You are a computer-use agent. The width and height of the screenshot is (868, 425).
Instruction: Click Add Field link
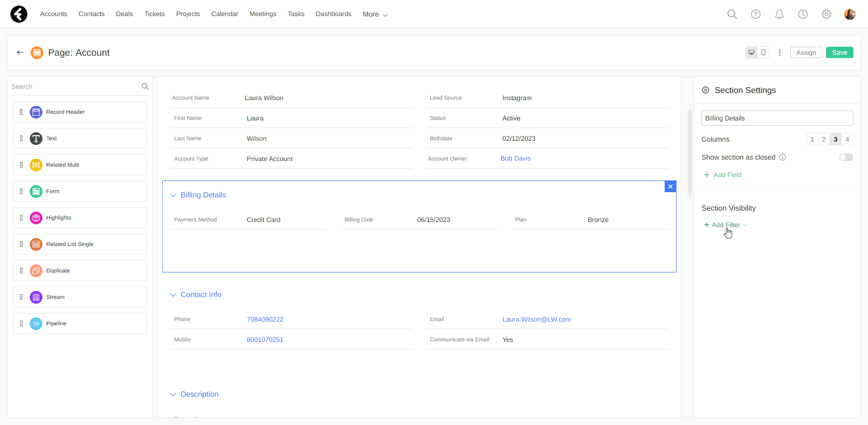723,175
